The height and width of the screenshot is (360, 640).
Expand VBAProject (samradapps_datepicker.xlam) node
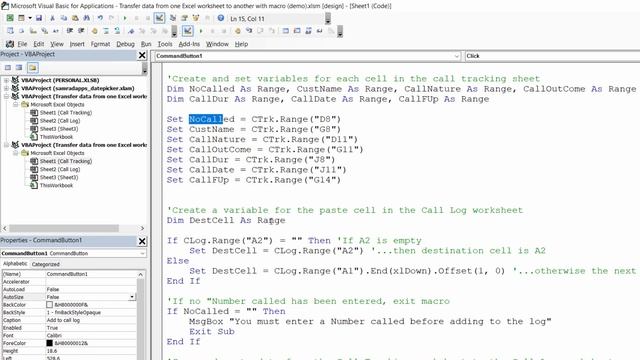click(6, 88)
